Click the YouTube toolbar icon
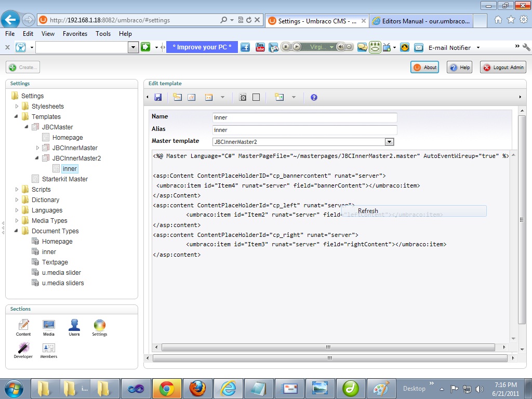 pos(260,47)
